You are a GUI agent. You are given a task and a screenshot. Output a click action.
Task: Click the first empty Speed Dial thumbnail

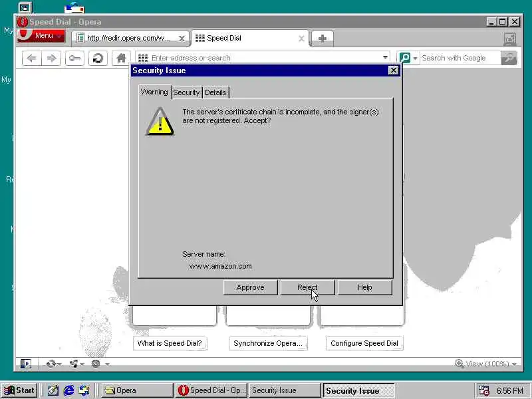click(x=174, y=315)
